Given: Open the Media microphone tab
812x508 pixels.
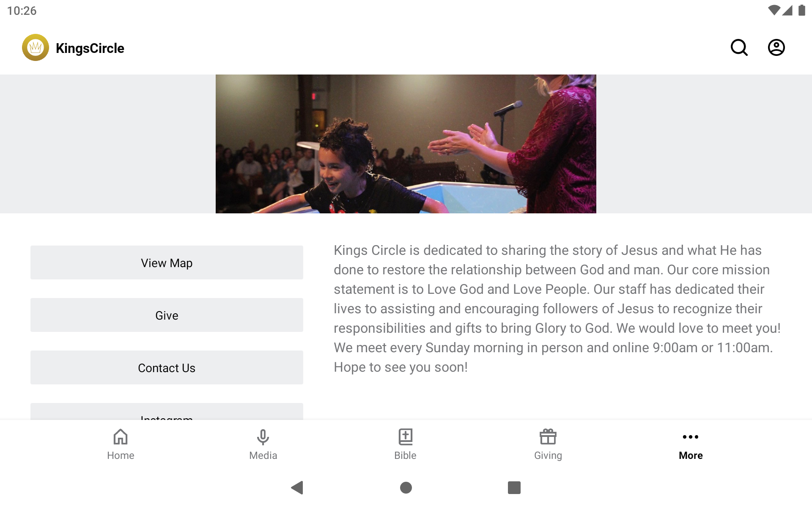Looking at the screenshot, I should pyautogui.click(x=263, y=444).
